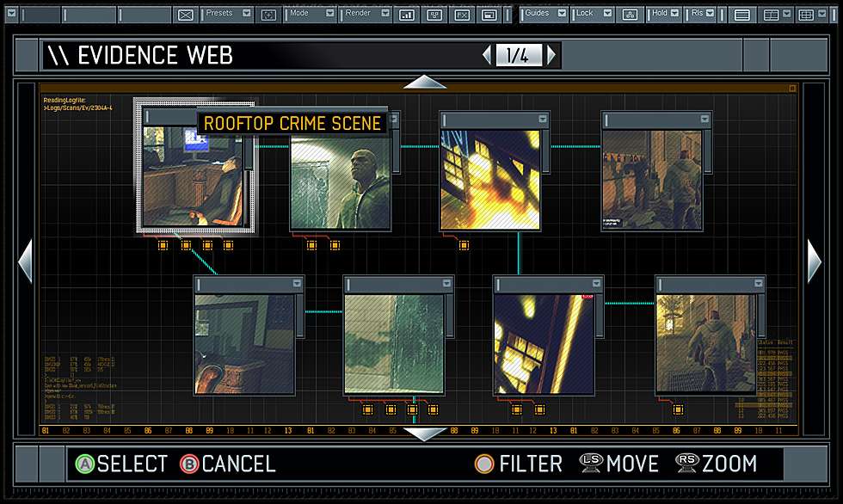
Task: Toggle the orange Filter circle button
Action: [484, 464]
